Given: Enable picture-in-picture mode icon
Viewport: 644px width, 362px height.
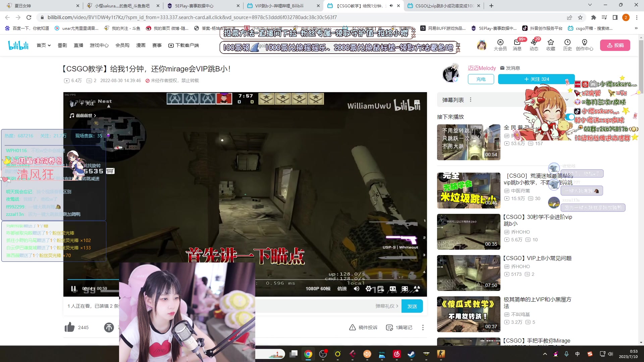Looking at the screenshot, I should click(x=380, y=289).
